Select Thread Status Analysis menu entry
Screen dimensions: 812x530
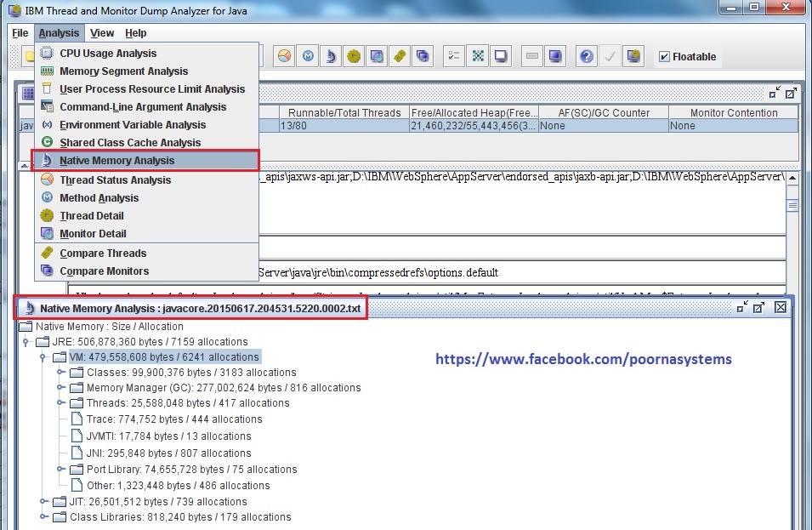click(146, 180)
